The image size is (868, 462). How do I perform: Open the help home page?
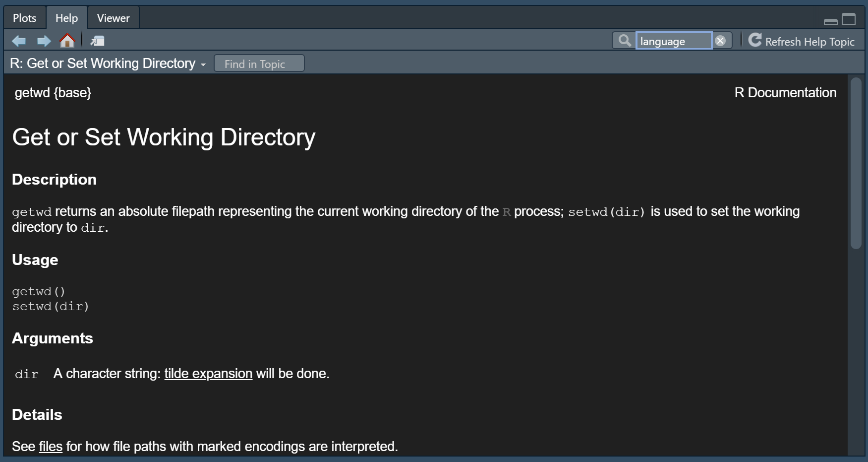(x=67, y=40)
